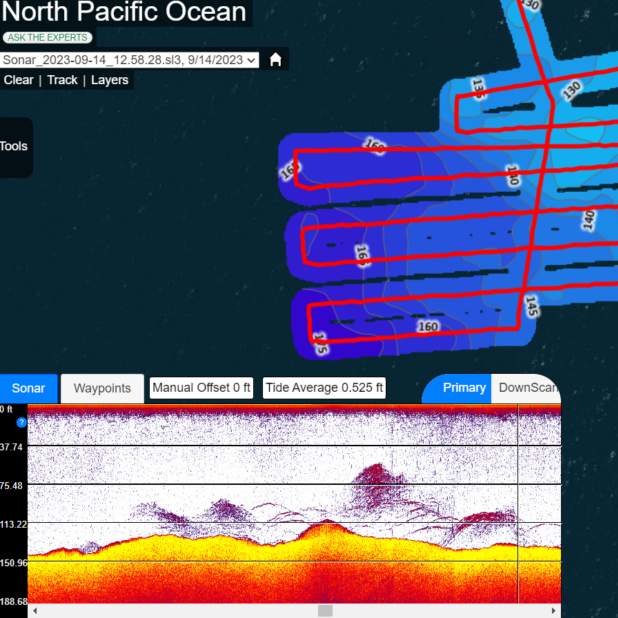The width and height of the screenshot is (618, 618).
Task: Click the sonar horizontal scrollbar thumb
Action: tap(325, 610)
